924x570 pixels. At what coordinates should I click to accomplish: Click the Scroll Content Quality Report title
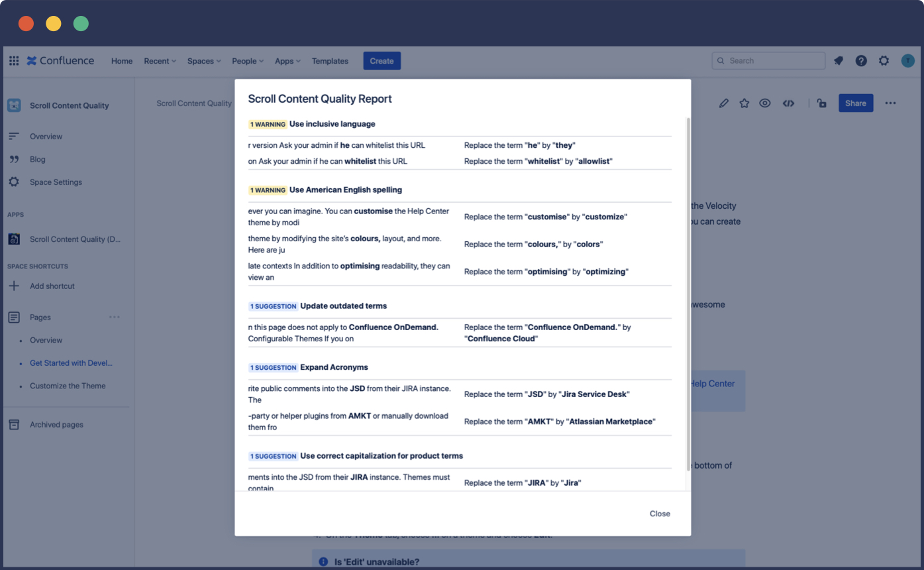320,99
